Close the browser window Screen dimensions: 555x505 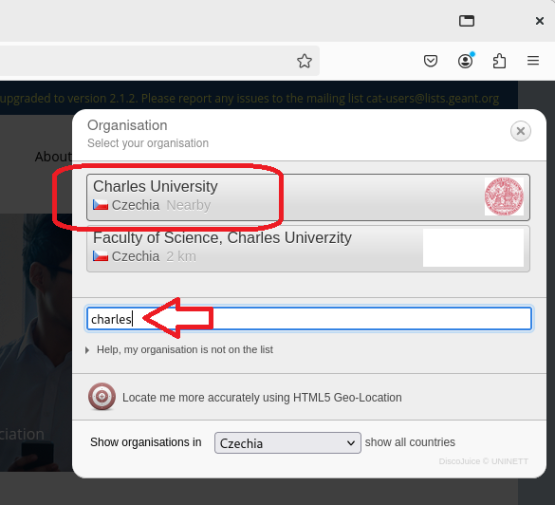(539, 21)
